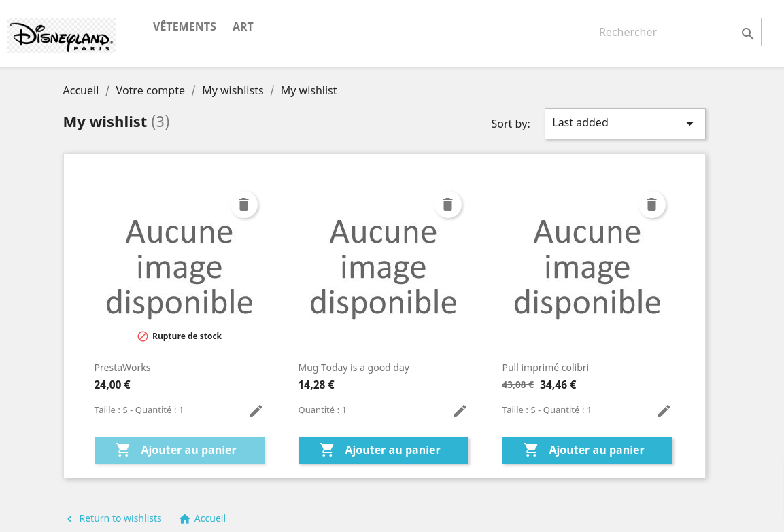Viewport: 784px width, 532px height.
Task: Click the 14,28 € price
Action: (x=316, y=385)
